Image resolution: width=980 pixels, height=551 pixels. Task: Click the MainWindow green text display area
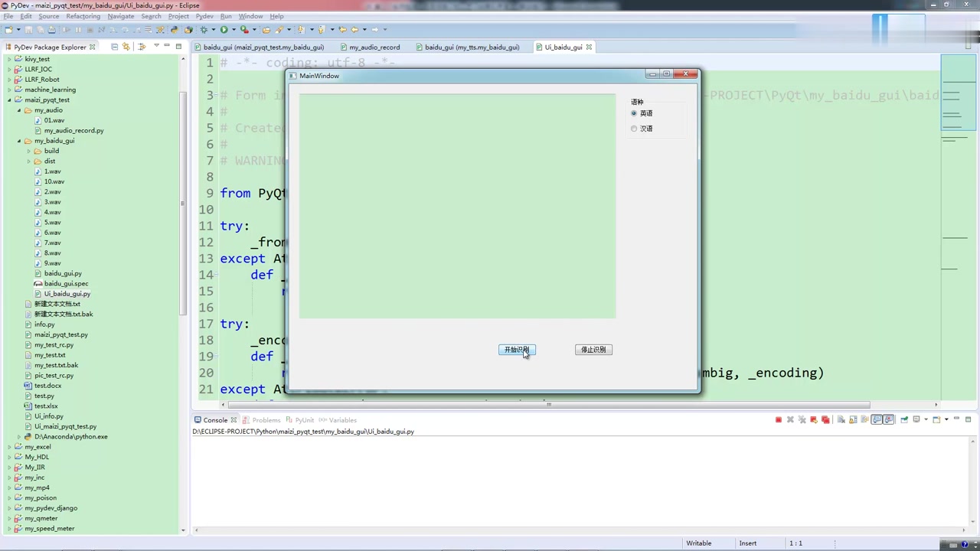457,206
